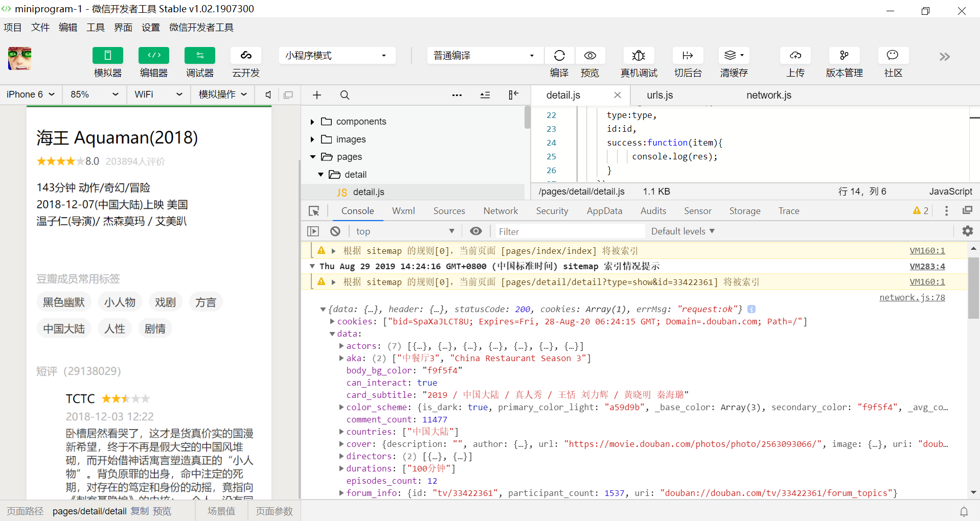Open the network.js:78 source link
Screen dimensions: 980x521
(x=911, y=297)
